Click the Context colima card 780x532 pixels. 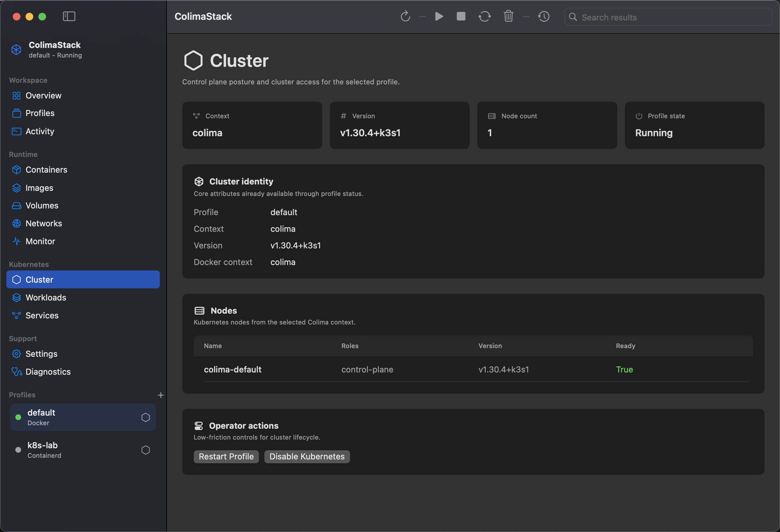[x=252, y=125]
